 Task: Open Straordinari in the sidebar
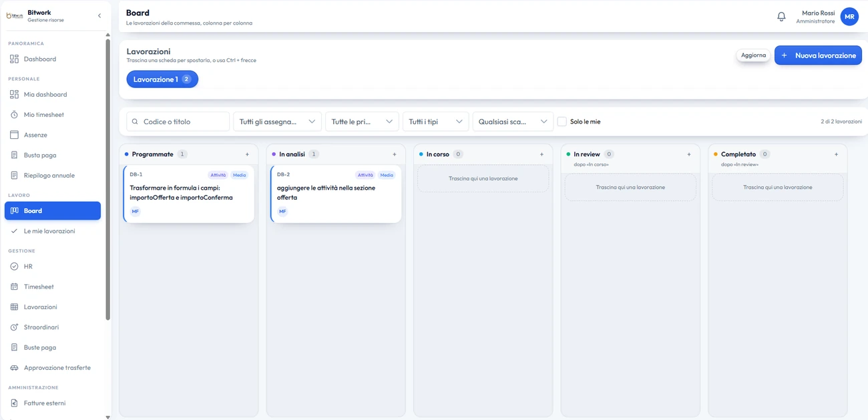coord(53,327)
